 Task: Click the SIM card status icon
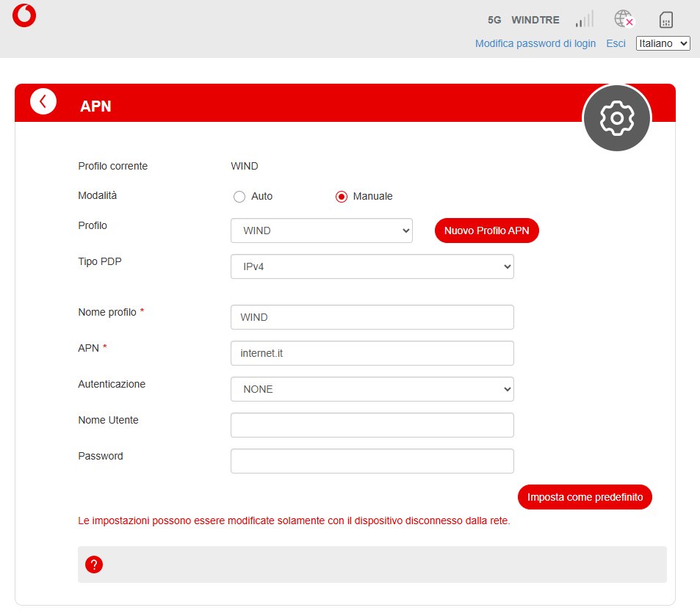coord(666,20)
